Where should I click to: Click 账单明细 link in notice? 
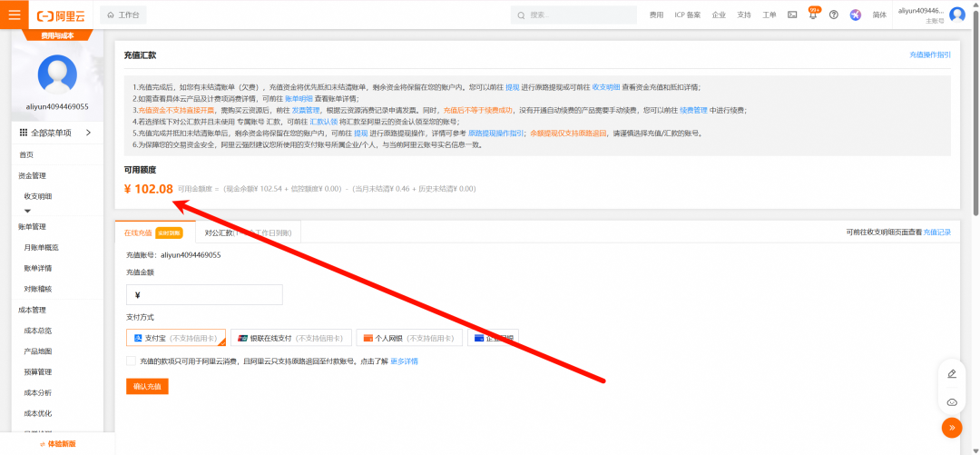(x=299, y=99)
